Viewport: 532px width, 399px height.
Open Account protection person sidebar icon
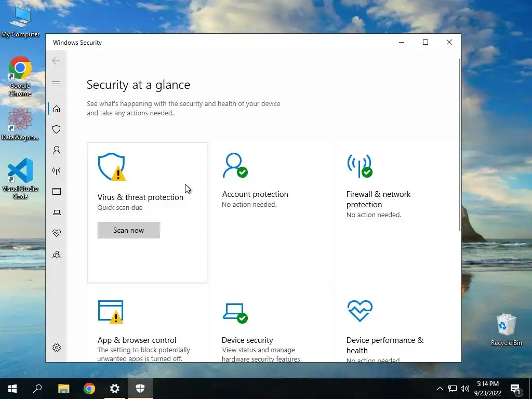57,150
